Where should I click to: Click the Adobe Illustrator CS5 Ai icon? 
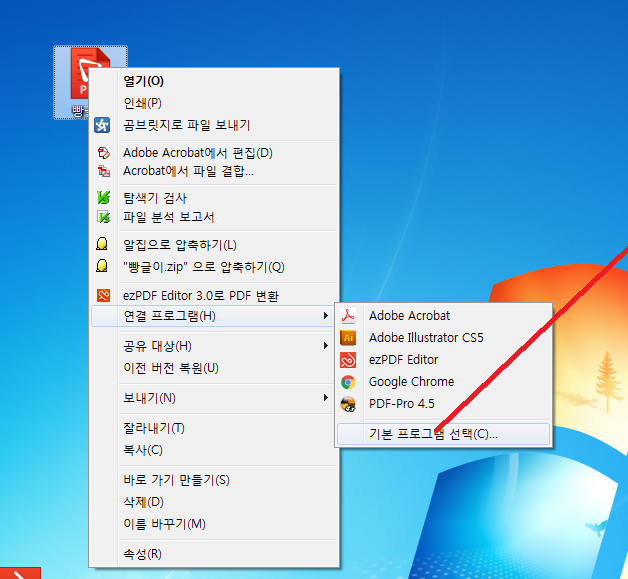(348, 338)
